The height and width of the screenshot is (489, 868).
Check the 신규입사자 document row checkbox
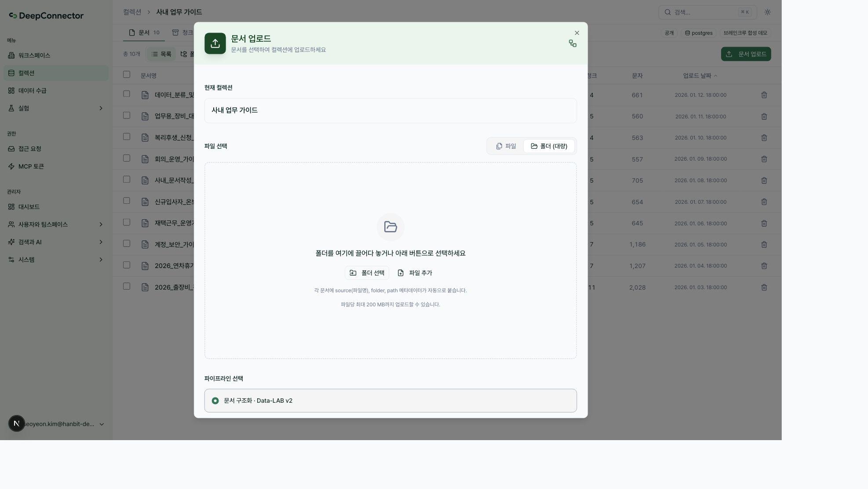pyautogui.click(x=127, y=201)
